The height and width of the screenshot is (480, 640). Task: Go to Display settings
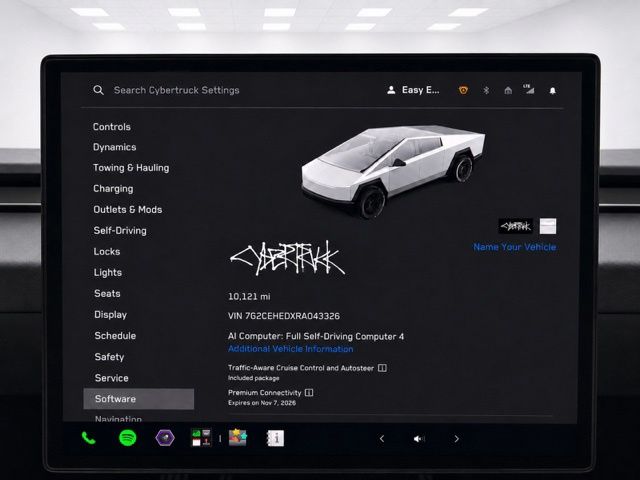pos(111,315)
